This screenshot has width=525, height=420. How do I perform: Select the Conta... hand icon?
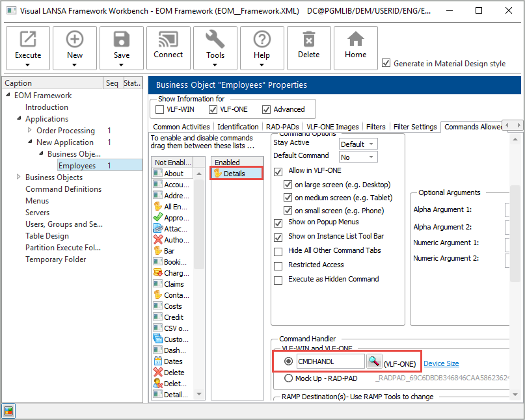(157, 295)
